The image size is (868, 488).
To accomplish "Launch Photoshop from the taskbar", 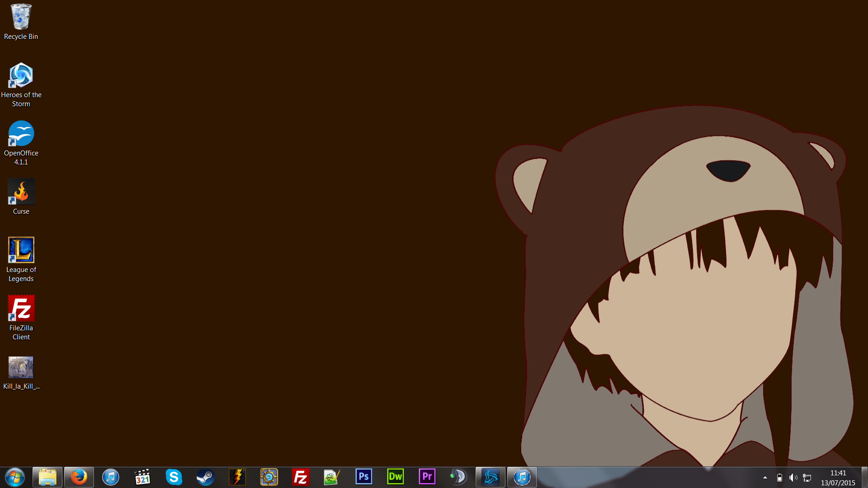I will click(364, 477).
